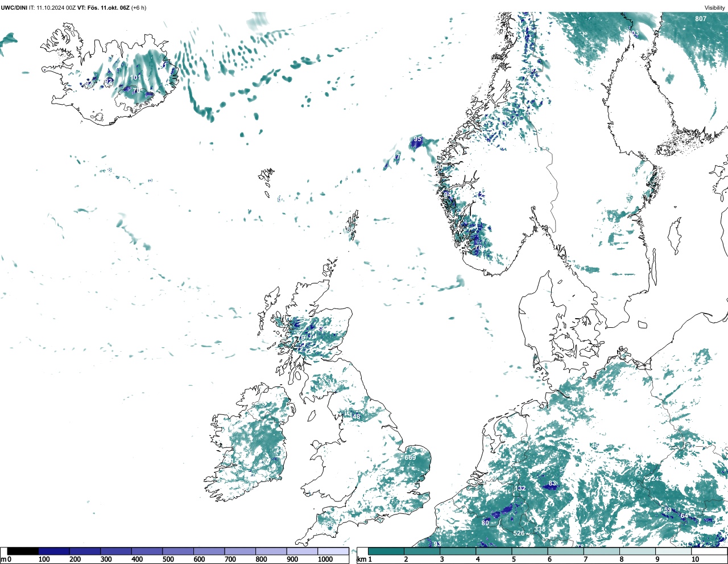Image resolution: width=728 pixels, height=564 pixels.
Task: Click the black 0–100 m legend swatch
Action: pyautogui.click(x=23, y=551)
